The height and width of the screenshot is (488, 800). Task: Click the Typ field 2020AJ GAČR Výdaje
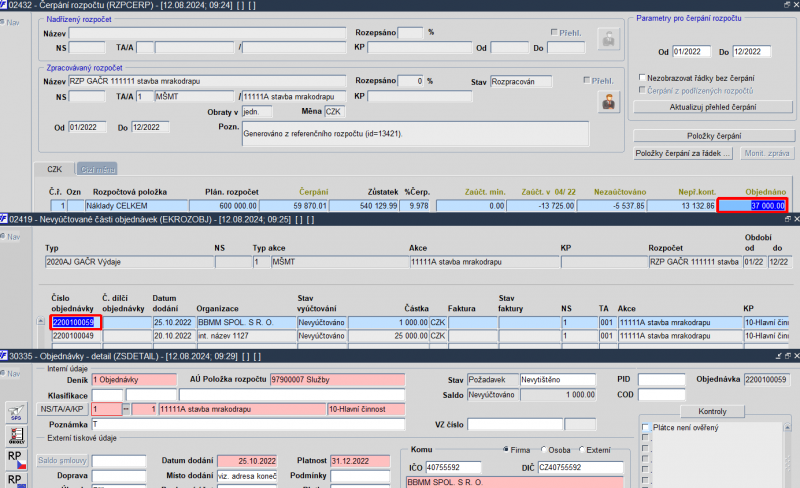pyautogui.click(x=129, y=262)
